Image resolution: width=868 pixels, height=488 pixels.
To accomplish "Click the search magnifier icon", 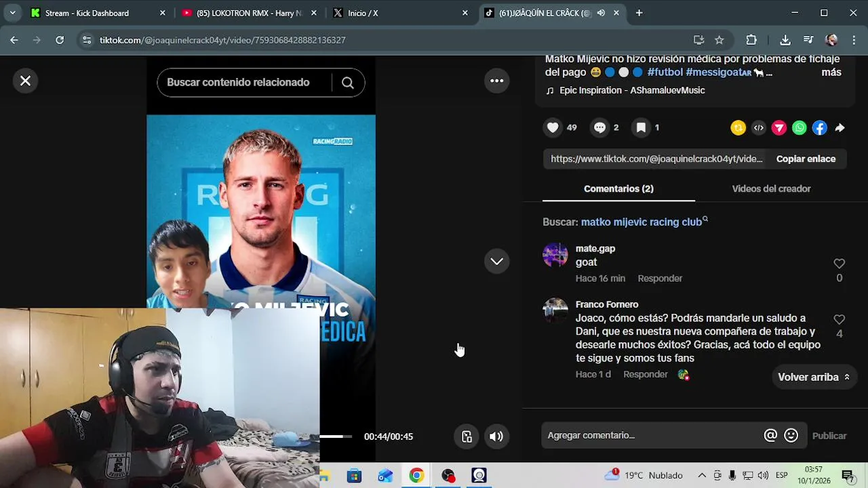I will pos(348,83).
